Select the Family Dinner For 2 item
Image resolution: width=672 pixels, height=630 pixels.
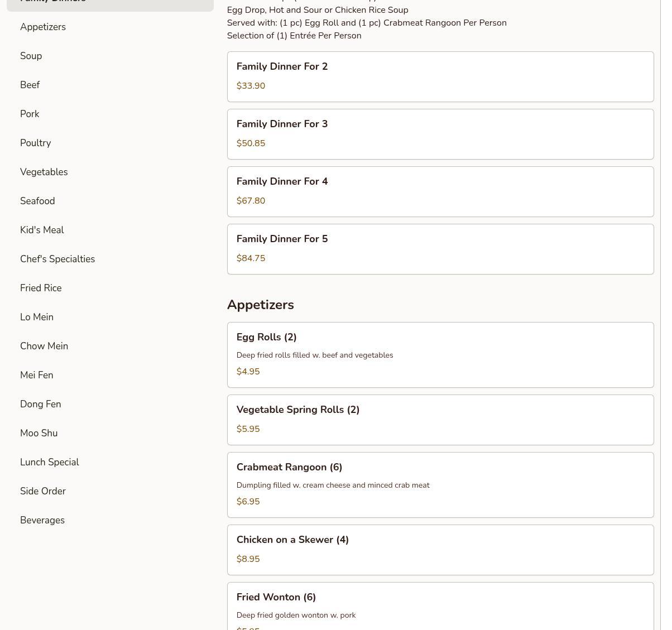440,76
